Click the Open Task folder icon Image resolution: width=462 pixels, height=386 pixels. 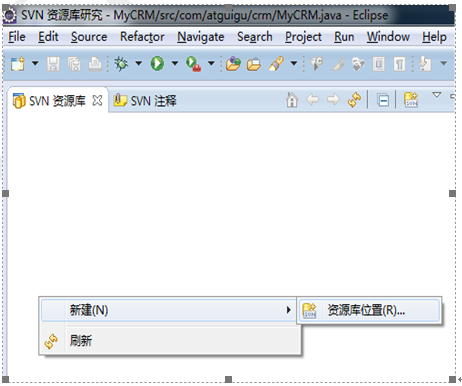tap(254, 64)
